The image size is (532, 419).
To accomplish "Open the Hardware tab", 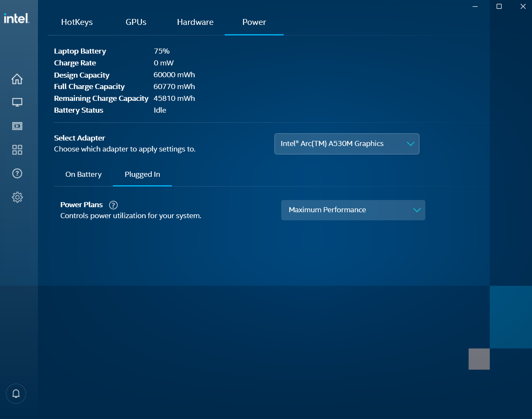I will (195, 22).
